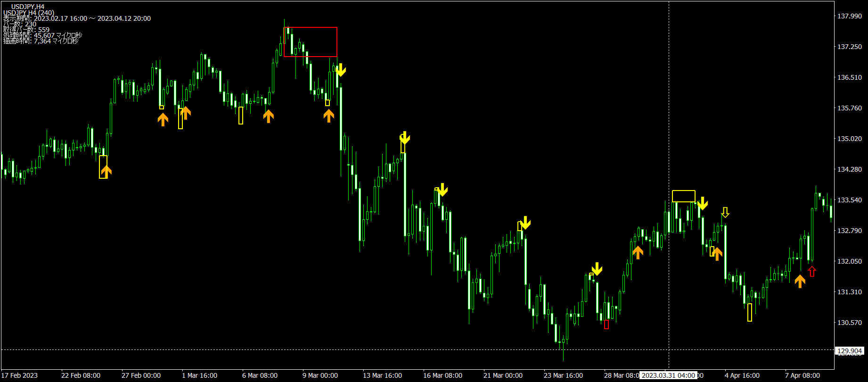Screen dimensions: 868x382
Task: Click the 132.790 price axis value
Action: pos(849,231)
